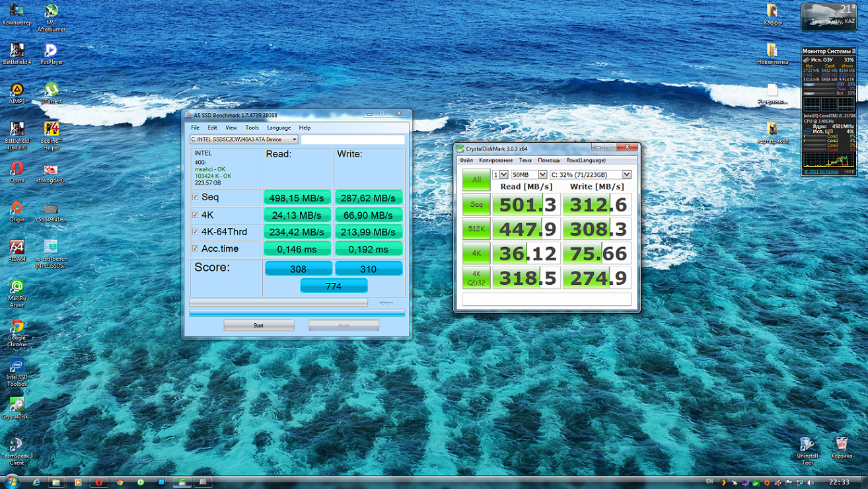Click the green All button in CrystalDiskMark
This screenshot has height=489, width=868.
click(x=476, y=180)
